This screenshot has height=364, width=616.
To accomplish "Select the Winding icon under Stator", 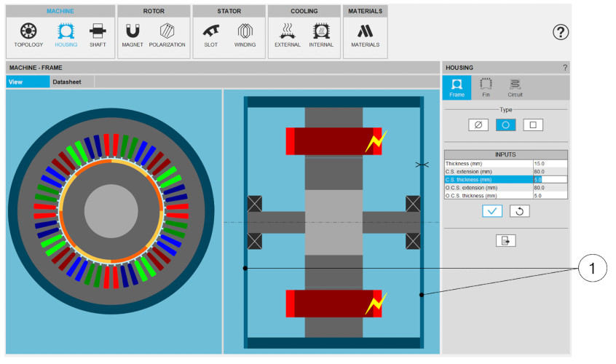I will 245,34.
